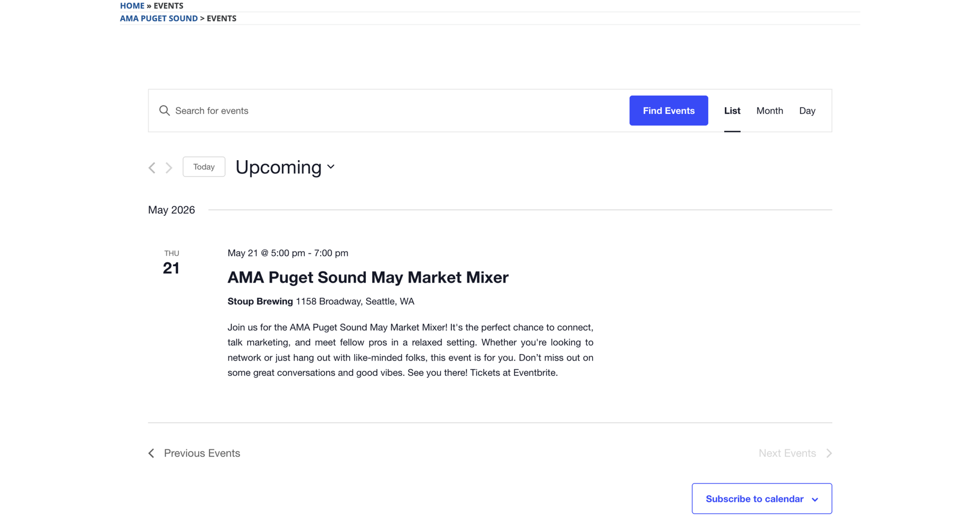
Task: Switch to the Day view tab
Action: click(x=807, y=111)
